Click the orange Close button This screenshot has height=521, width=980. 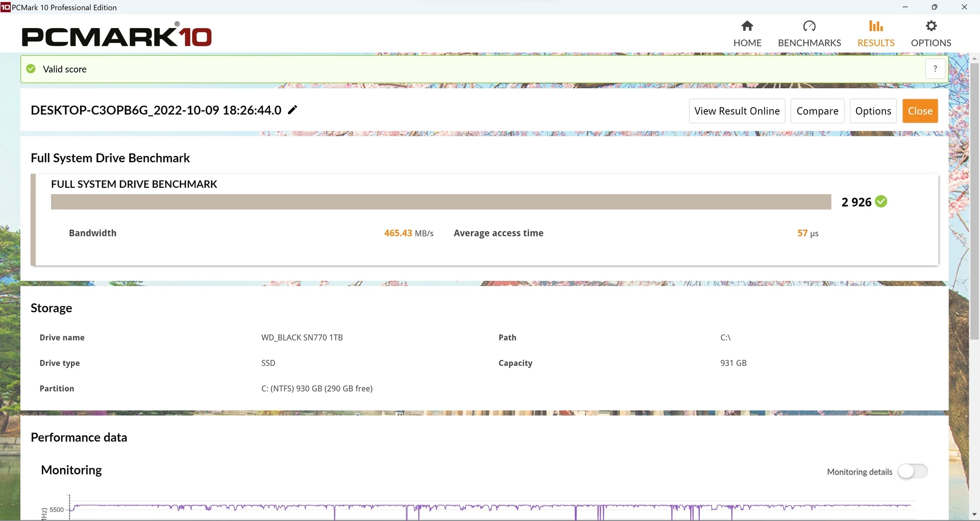pos(920,111)
